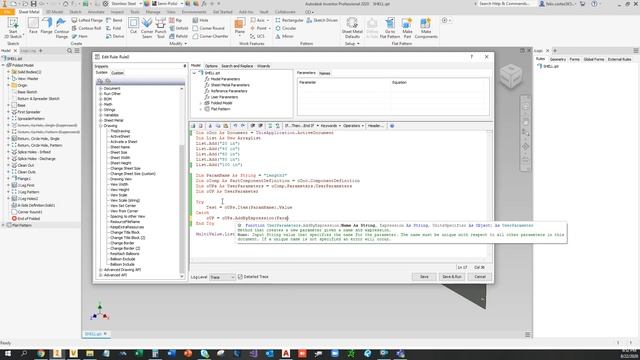Viewport: 640px width, 360px height.
Task: Select the Unfold command in the ribbon
Action: (x=179, y=28)
